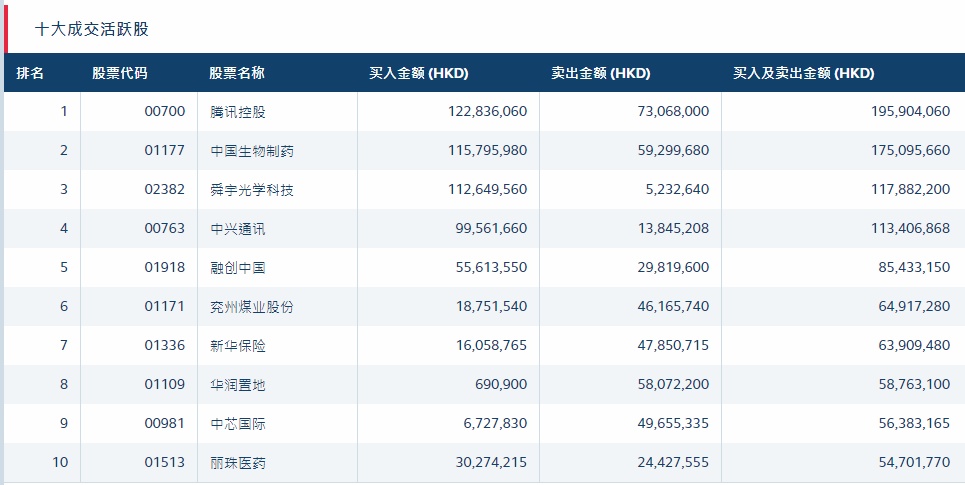Select stock name 华润置地
965x485 pixels.
[238, 385]
